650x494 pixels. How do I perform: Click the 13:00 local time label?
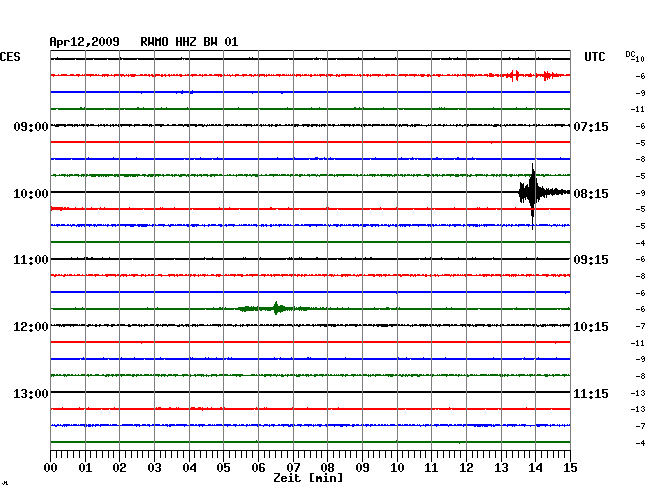coord(31,393)
